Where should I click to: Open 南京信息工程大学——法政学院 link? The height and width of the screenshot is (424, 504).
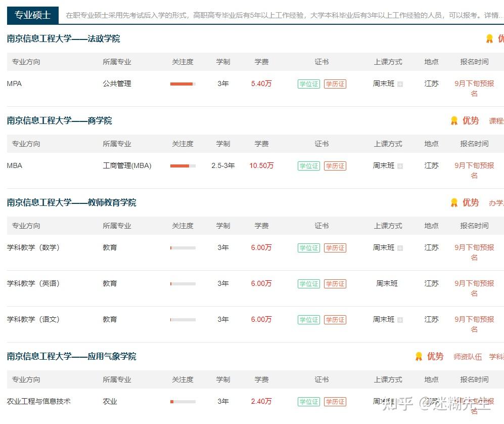tap(63, 38)
